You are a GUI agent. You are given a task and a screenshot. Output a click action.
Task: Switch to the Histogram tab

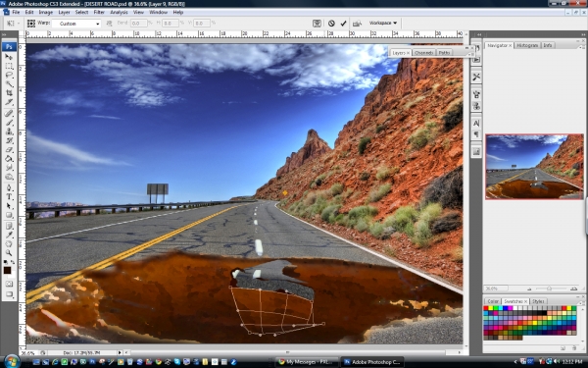click(527, 45)
